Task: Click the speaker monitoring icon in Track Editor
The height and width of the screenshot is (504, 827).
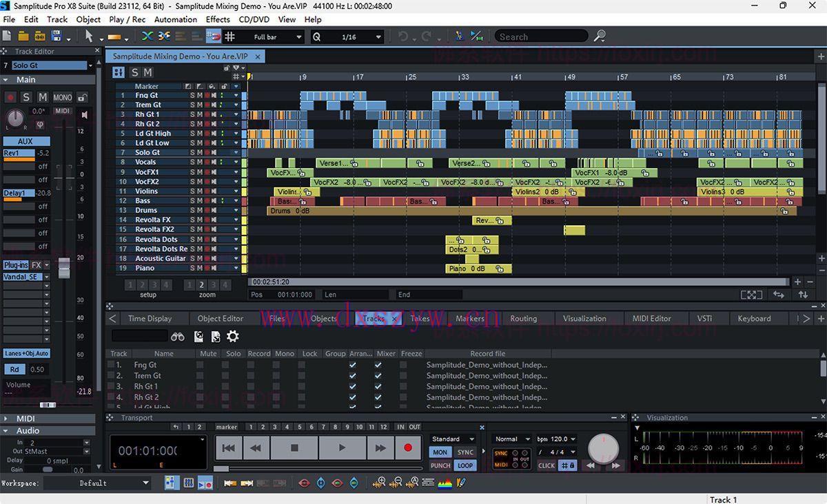Action: [x=84, y=114]
